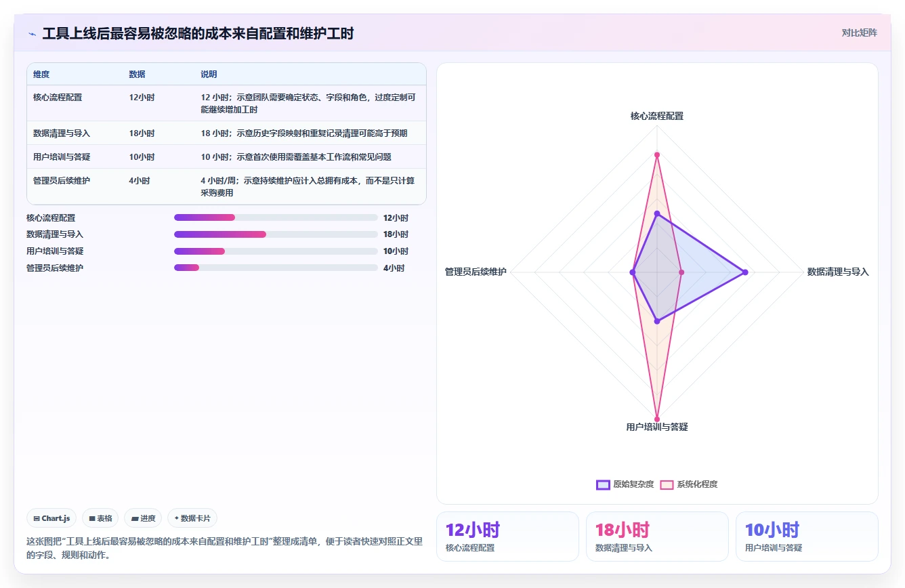Click the Chart.js tag icon

click(x=37, y=519)
